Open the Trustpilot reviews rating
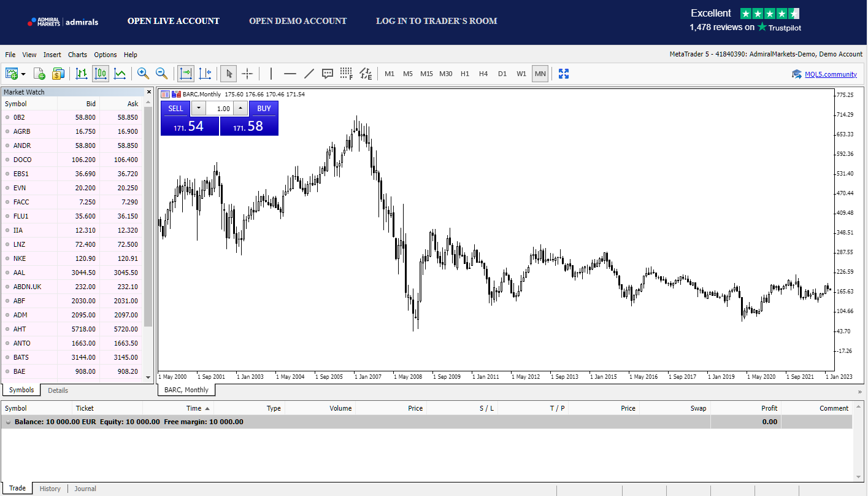The height and width of the screenshot is (496, 868). pos(745,20)
